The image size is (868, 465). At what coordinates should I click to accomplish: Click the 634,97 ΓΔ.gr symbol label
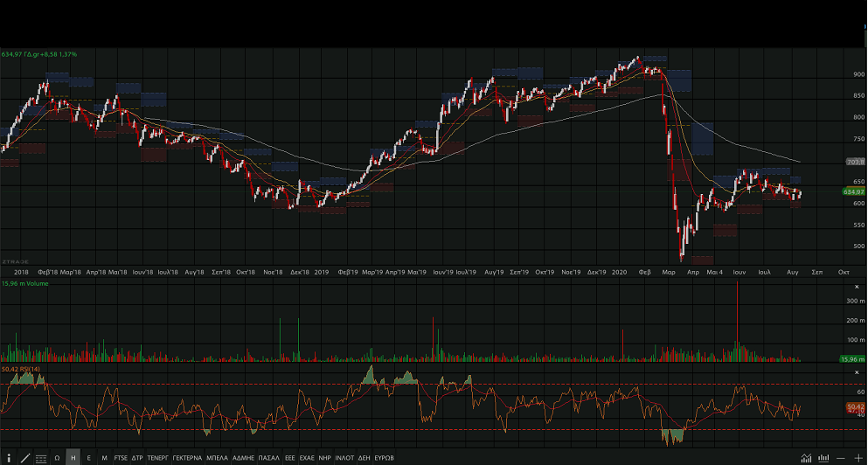click(x=39, y=54)
